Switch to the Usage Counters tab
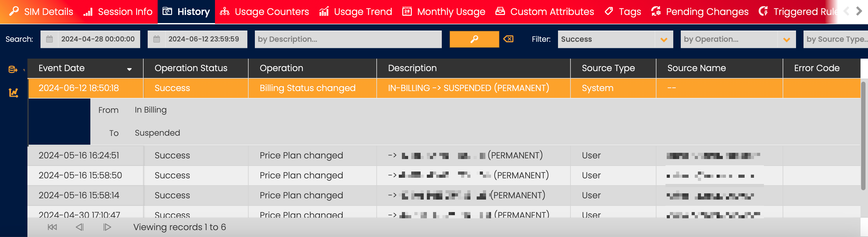This screenshot has height=237, width=868. tap(265, 12)
